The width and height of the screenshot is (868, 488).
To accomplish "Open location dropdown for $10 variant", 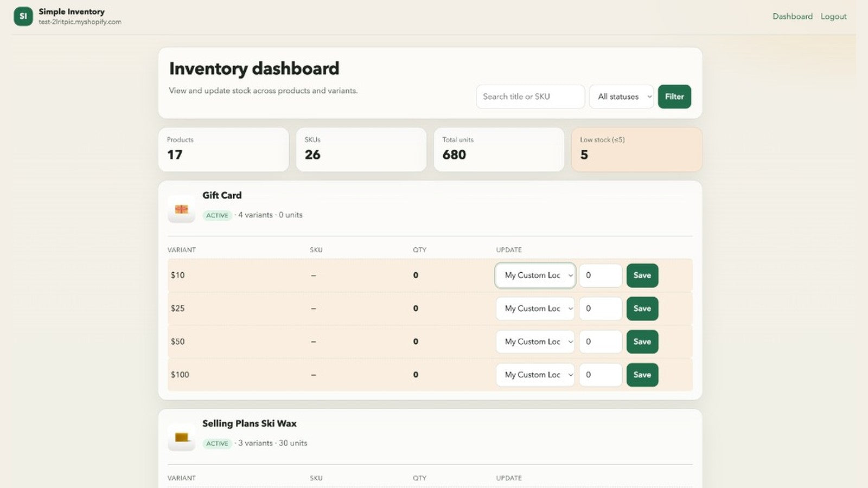I will tap(535, 275).
